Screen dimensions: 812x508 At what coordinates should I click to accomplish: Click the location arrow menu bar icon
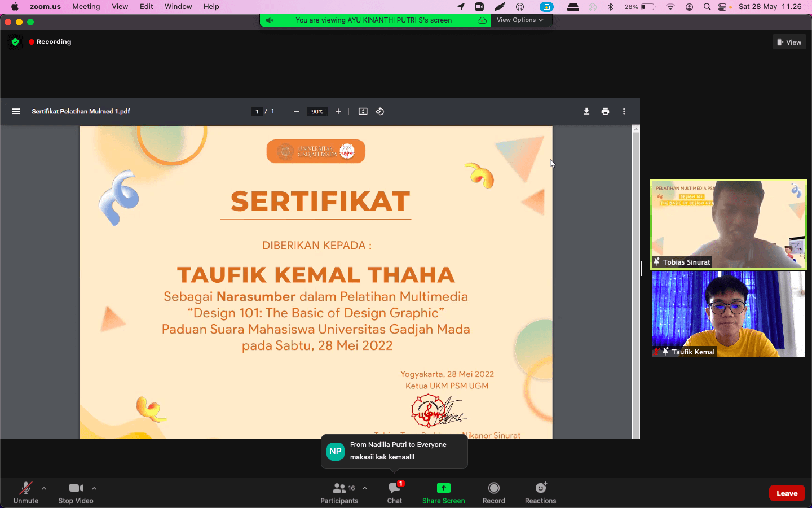461,7
